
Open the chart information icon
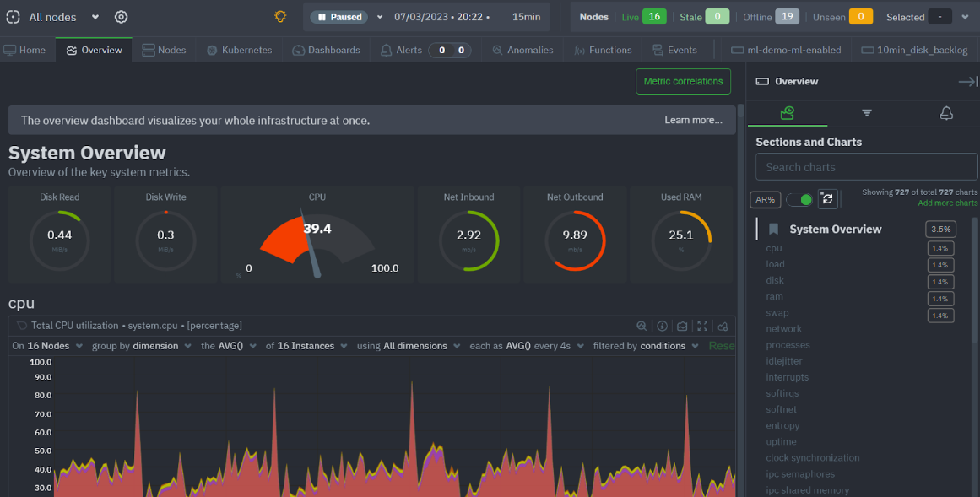pos(662,326)
